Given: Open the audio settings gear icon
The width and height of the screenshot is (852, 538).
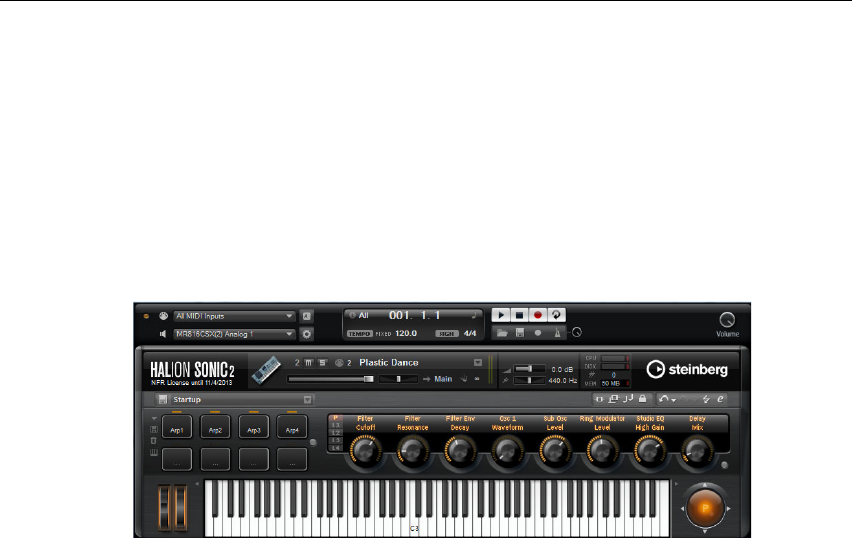Looking at the screenshot, I should [x=306, y=334].
